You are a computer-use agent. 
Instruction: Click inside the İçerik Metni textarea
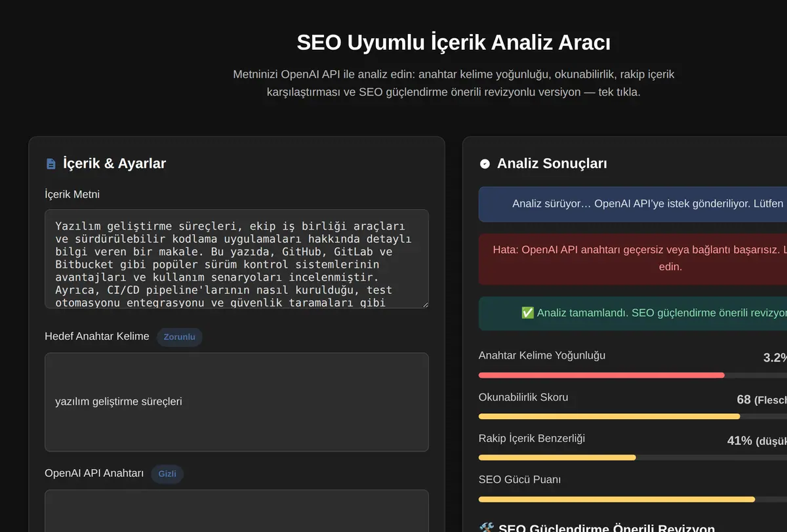tap(237, 258)
